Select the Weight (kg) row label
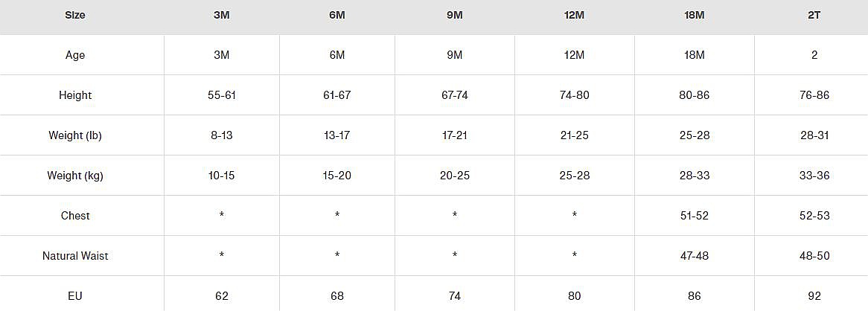The width and height of the screenshot is (868, 311). click(75, 176)
